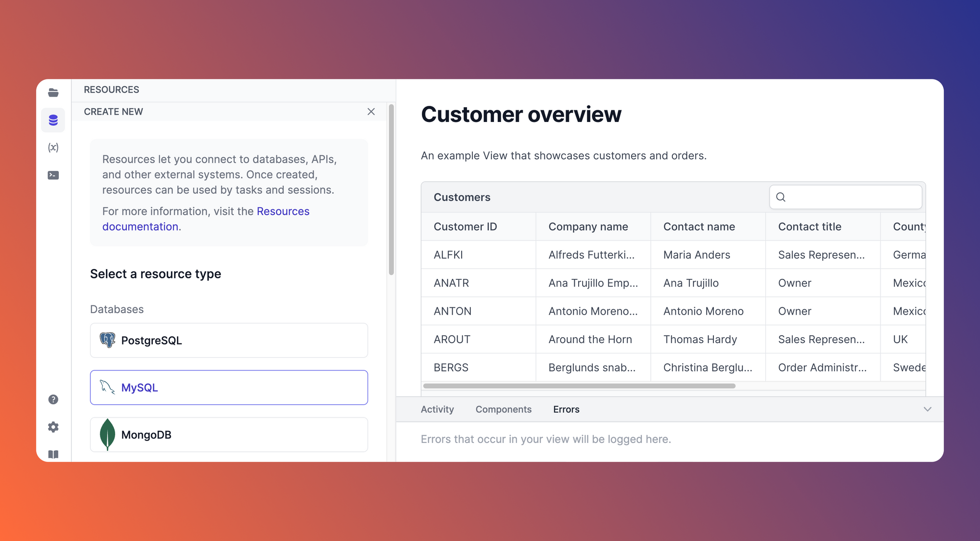The height and width of the screenshot is (541, 980).
Task: Click the resource panel vertical scrollbar
Action: click(391, 189)
